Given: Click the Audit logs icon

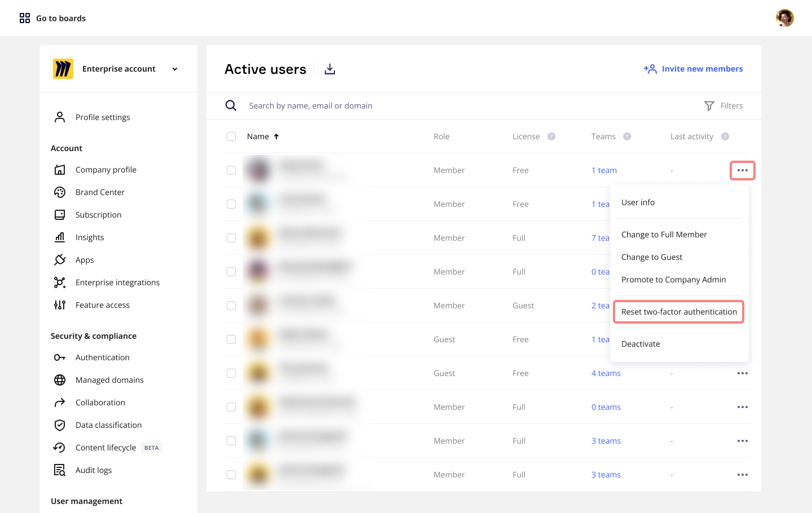Looking at the screenshot, I should click(x=60, y=470).
